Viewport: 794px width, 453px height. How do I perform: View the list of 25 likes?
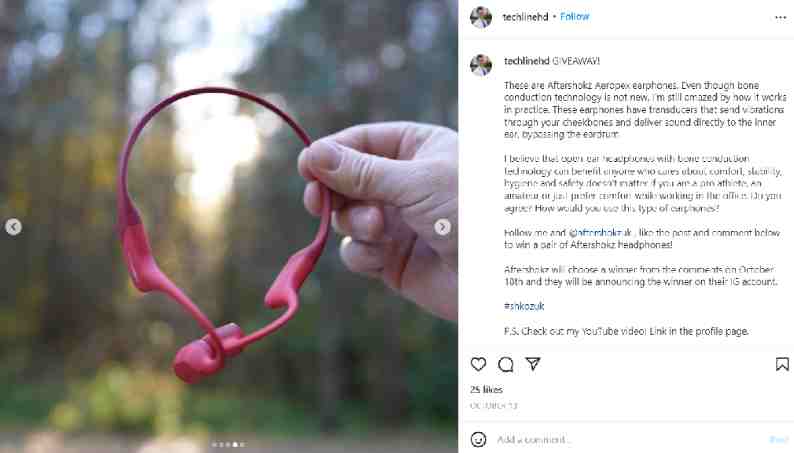click(486, 390)
